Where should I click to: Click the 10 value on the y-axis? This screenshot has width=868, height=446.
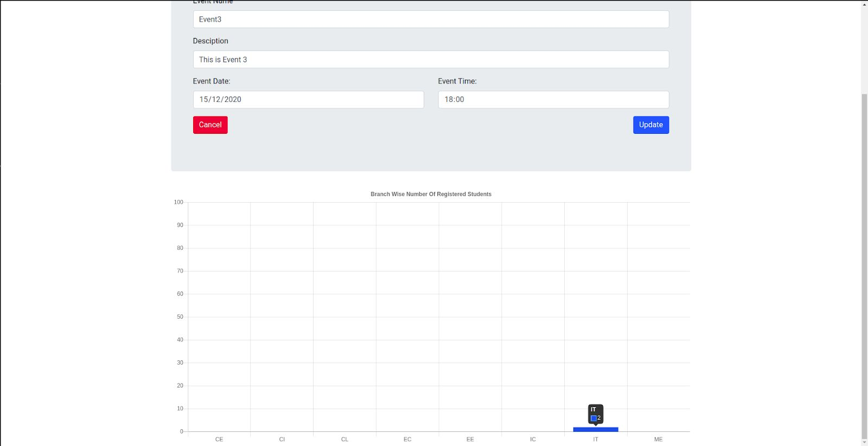[180, 409]
